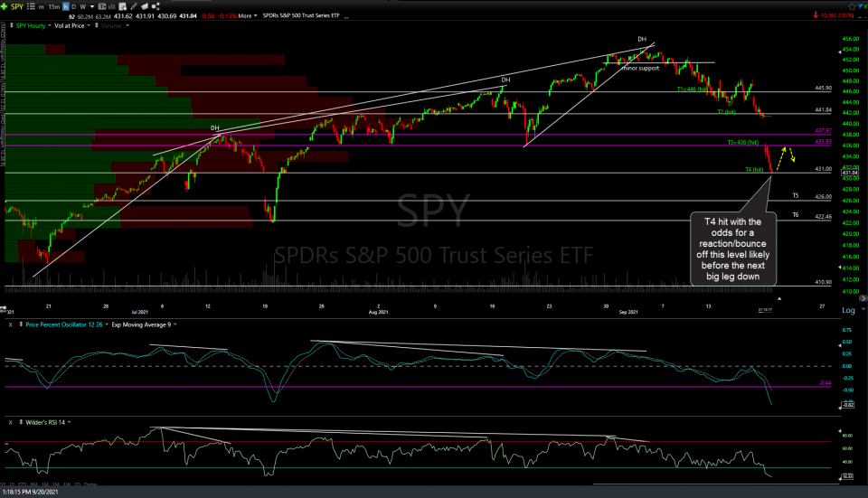Image resolution: width=868 pixels, height=498 pixels.
Task: Open 'Price Percent Oscillator 12 26' dropdown
Action: click(107, 324)
